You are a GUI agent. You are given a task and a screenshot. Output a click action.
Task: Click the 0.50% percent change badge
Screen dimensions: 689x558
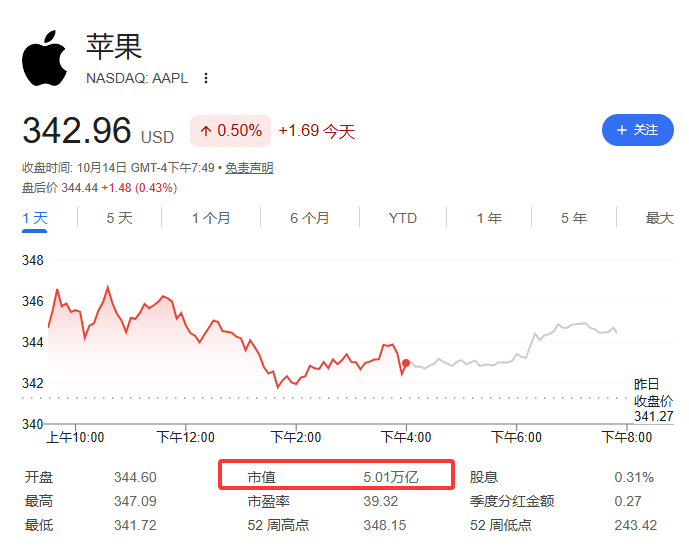coord(230,130)
